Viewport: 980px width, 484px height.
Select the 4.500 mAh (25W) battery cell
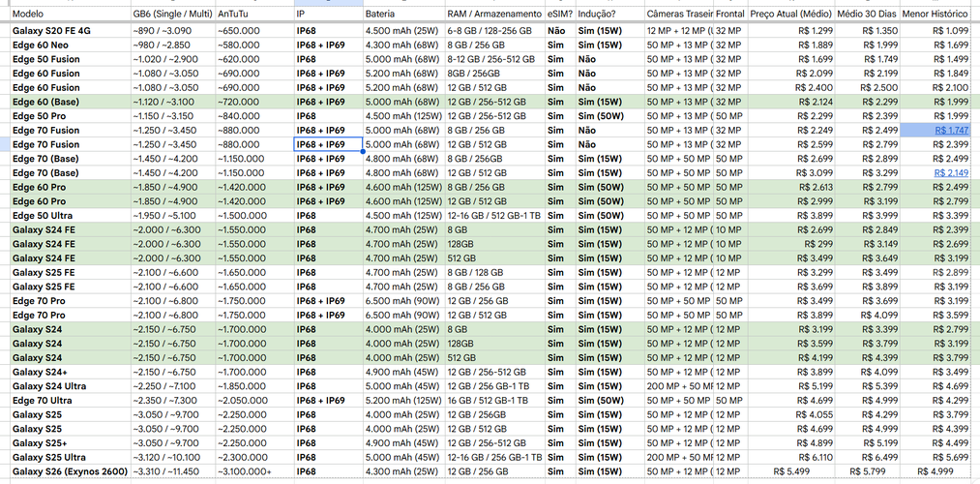pos(403,31)
